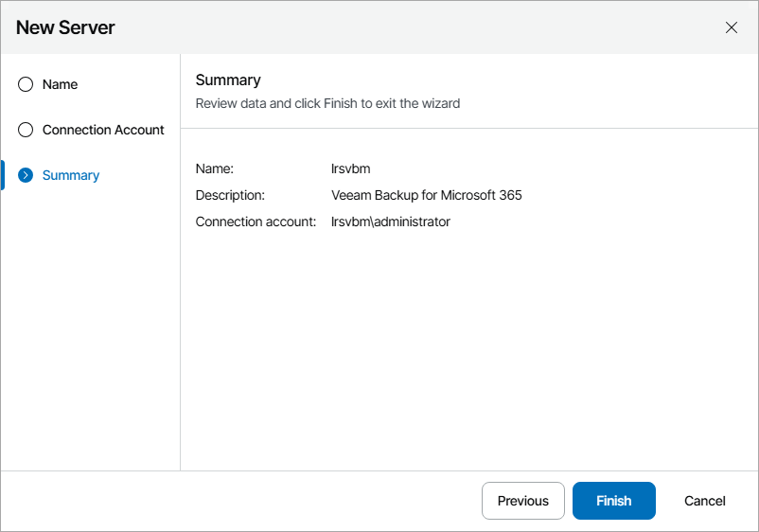Screen dimensions: 759x532
Task: Click Finish to exit the wizard
Action: coord(613,501)
